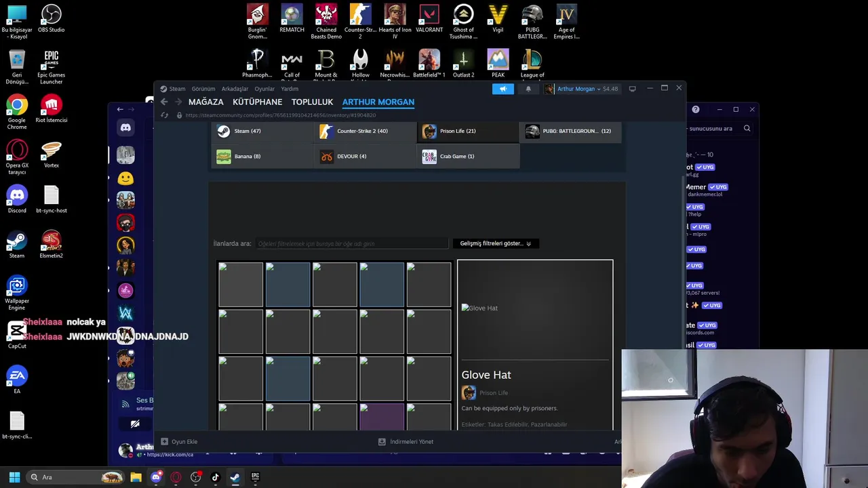Select Crab Game (1) inventory tab
Screen dimensions: 868x488
pyautogui.click(x=468, y=156)
